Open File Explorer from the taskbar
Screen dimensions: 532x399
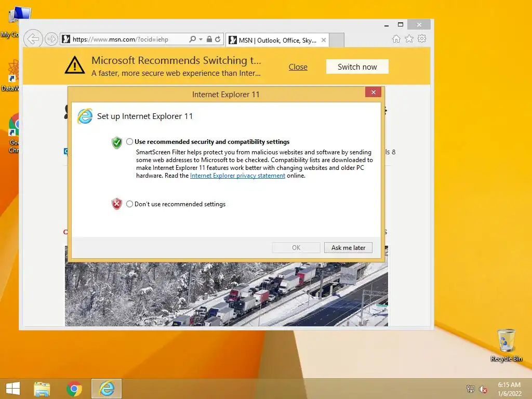(x=42, y=389)
